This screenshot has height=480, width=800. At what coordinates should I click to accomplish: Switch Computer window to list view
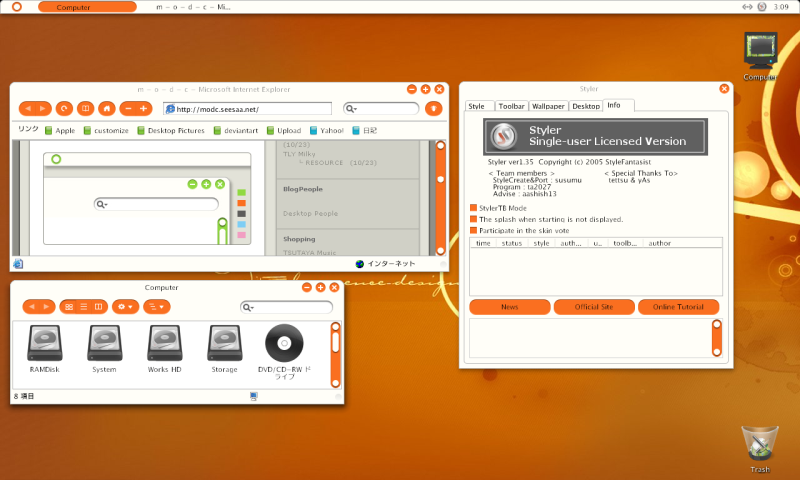click(84, 307)
